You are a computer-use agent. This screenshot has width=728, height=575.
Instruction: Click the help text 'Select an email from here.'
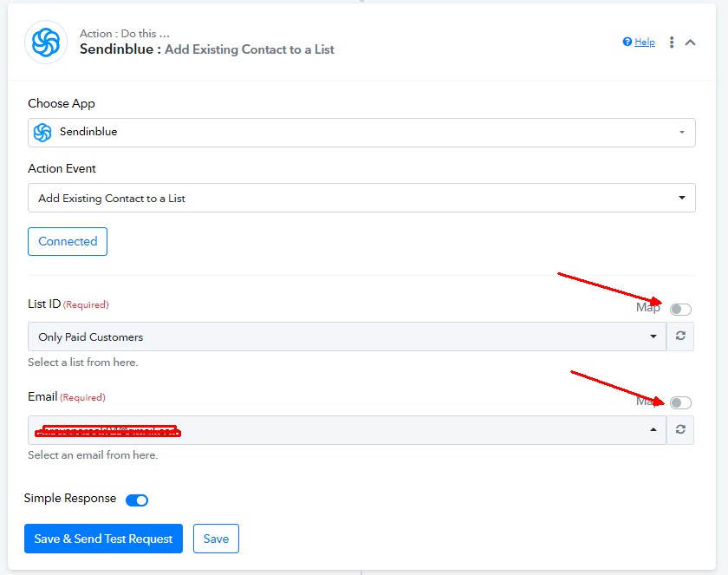(x=93, y=455)
